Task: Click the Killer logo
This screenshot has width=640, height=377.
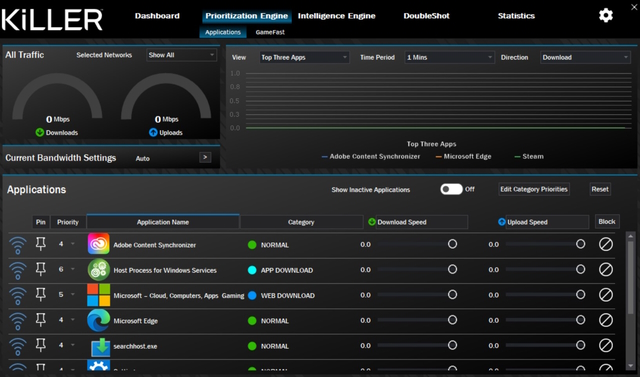Action: [x=52, y=20]
